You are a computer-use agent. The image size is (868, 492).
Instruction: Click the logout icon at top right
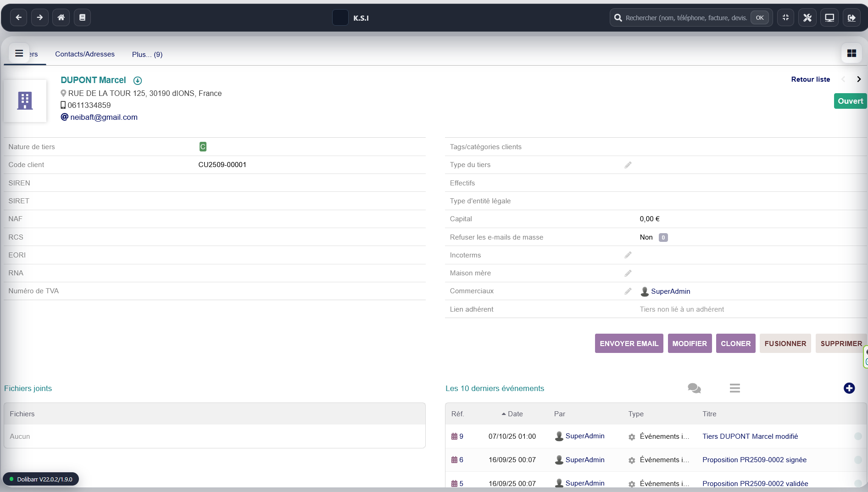pos(851,17)
